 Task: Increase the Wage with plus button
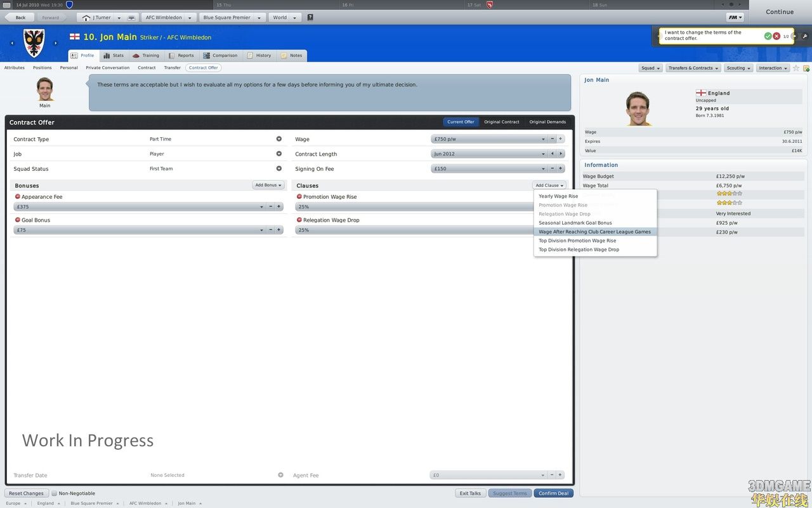pos(560,139)
